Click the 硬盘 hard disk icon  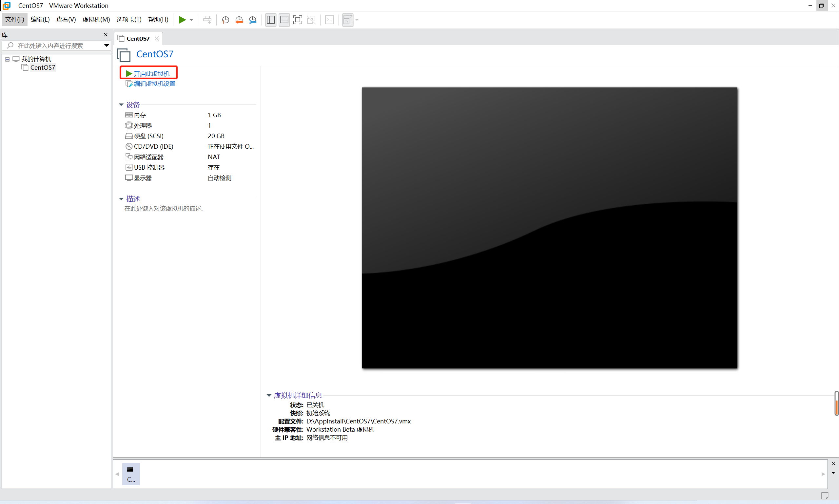129,136
